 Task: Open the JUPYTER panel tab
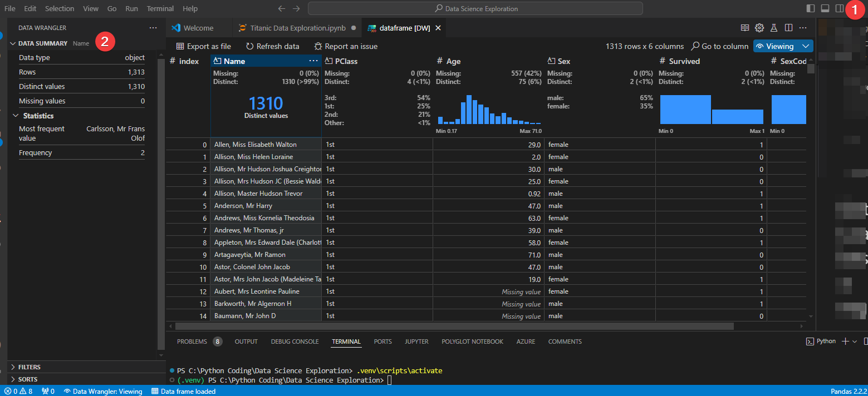point(416,341)
